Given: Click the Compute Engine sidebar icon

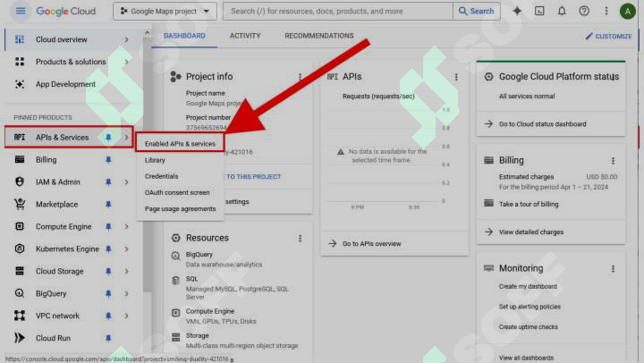Looking at the screenshot, I should tap(20, 226).
